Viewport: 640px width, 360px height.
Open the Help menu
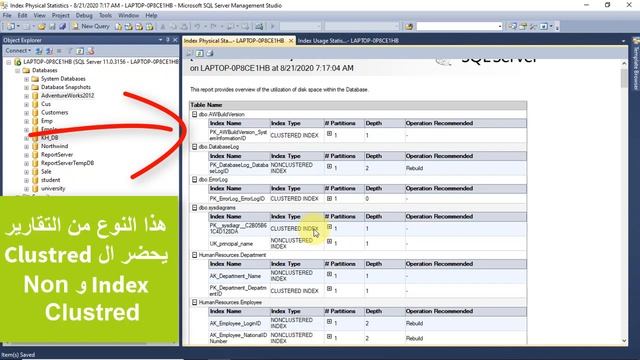[x=151, y=16]
